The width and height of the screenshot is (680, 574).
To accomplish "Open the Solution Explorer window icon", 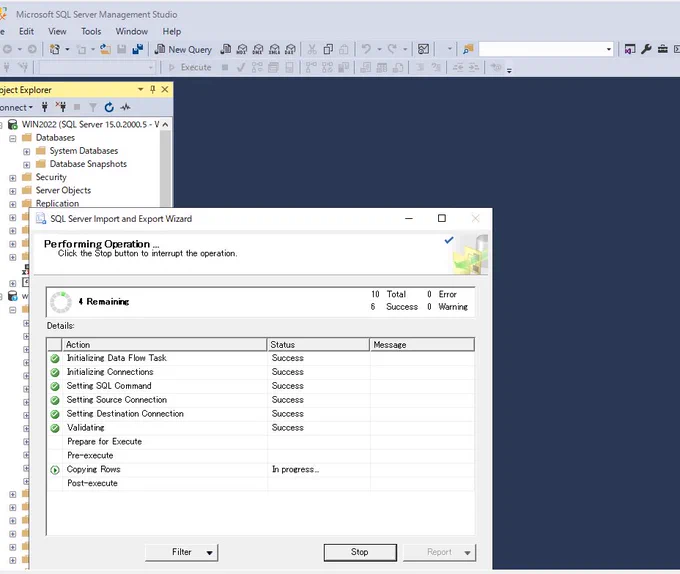I will (630, 49).
